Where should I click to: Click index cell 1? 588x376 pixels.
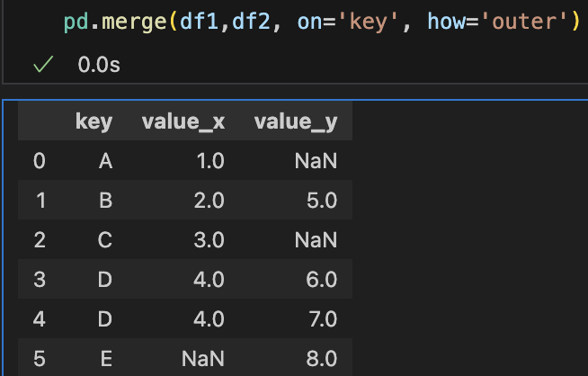click(x=40, y=201)
